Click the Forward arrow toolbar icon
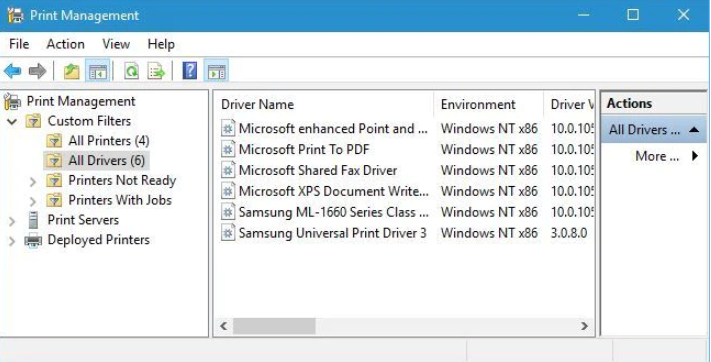The image size is (711, 362). pos(37,71)
